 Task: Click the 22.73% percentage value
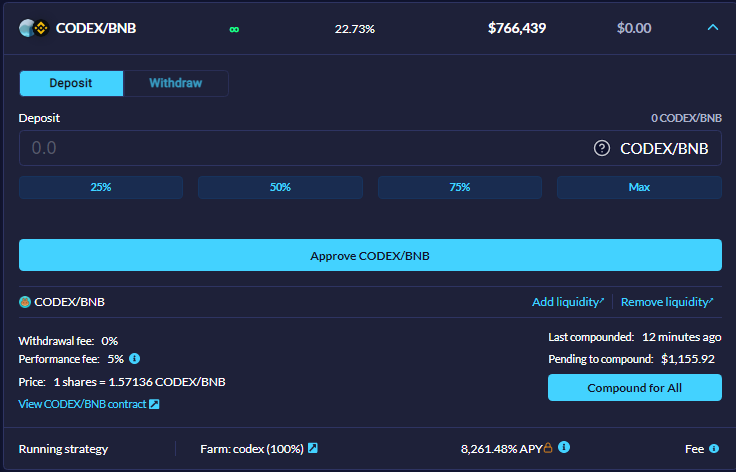click(355, 29)
